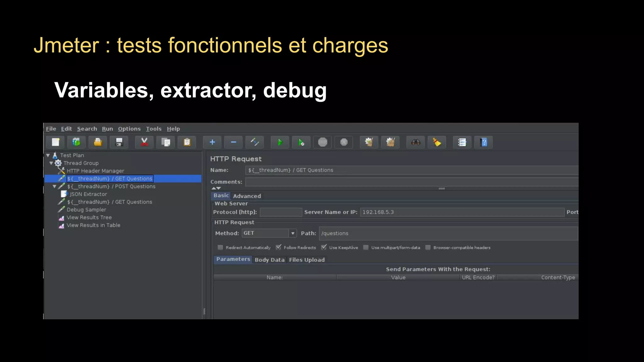
Task: Select View Results in Table listener
Action: (93, 225)
